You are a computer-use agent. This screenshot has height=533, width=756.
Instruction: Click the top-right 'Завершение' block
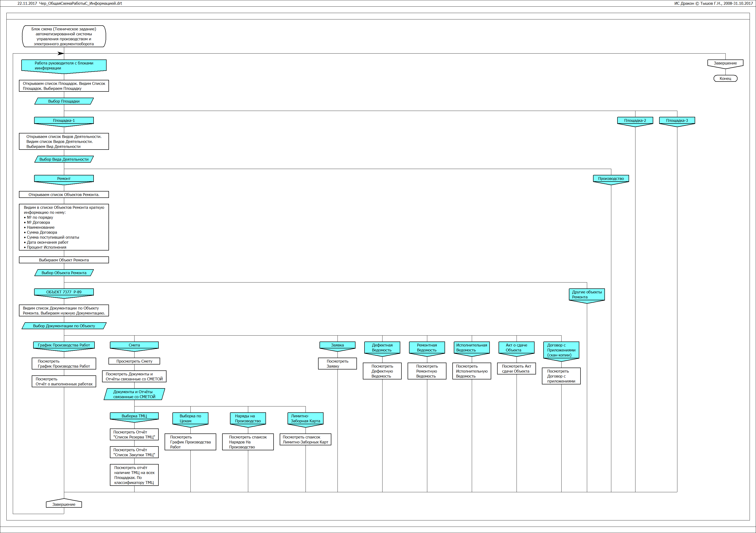pyautogui.click(x=725, y=63)
